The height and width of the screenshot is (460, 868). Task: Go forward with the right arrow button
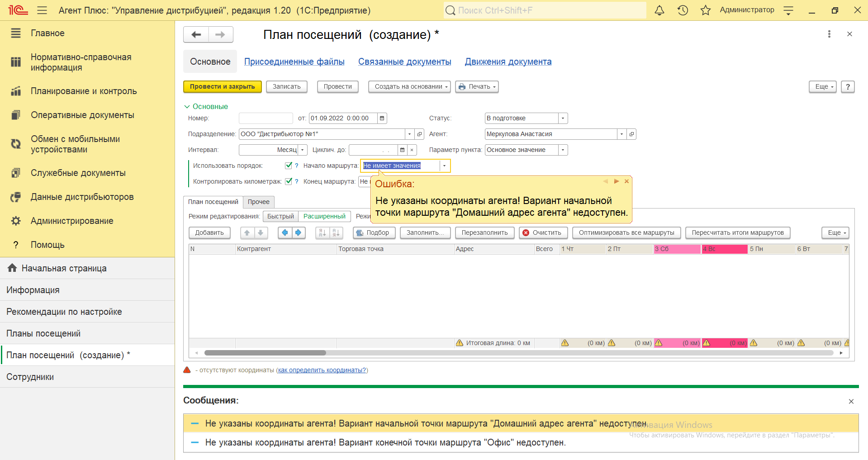(221, 34)
